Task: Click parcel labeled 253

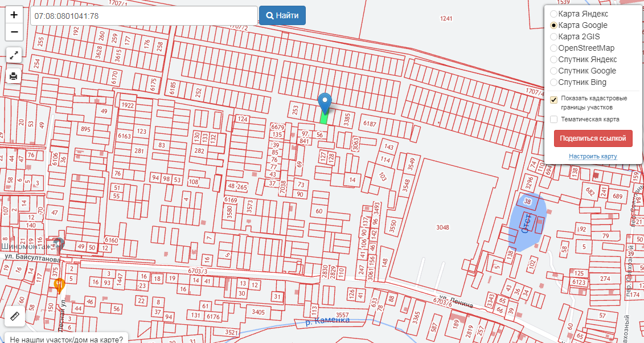Action: (x=295, y=110)
